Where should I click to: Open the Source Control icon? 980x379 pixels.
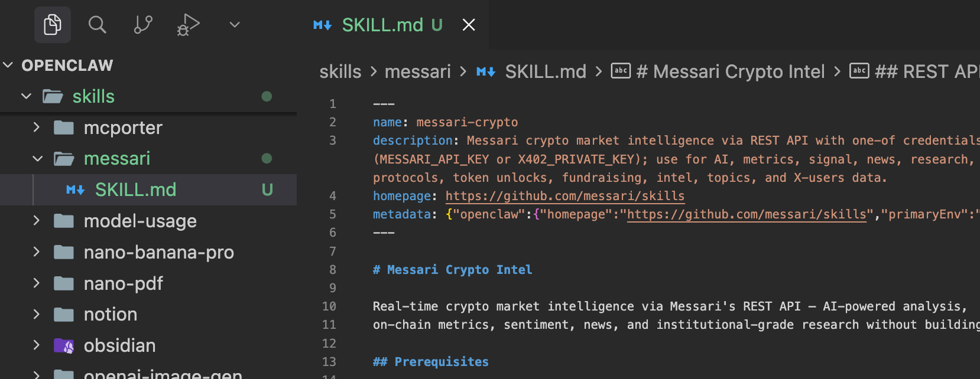142,25
